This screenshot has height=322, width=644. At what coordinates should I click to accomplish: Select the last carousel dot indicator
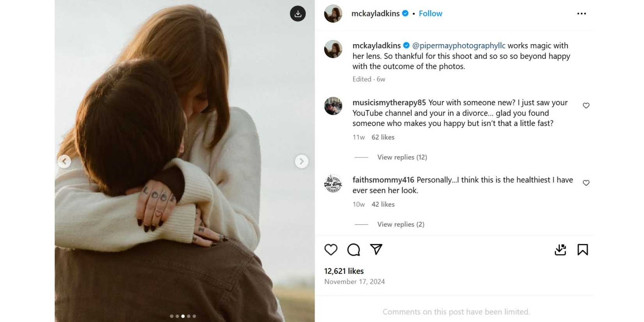coord(194,316)
